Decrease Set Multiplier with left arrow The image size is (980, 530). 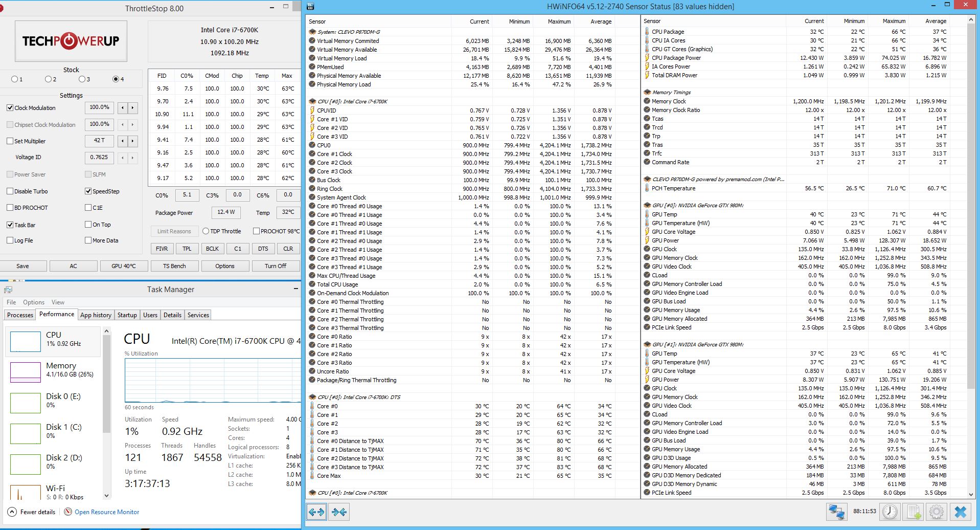(123, 141)
